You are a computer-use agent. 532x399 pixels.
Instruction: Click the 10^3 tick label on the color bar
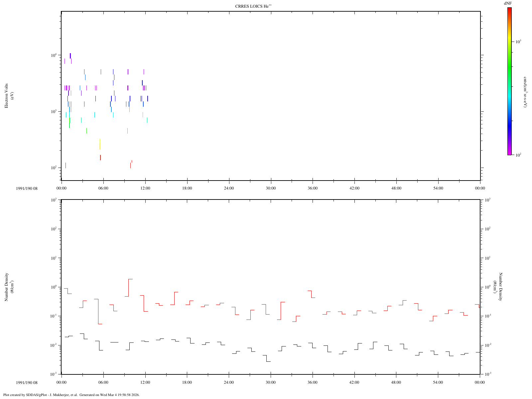click(x=518, y=42)
